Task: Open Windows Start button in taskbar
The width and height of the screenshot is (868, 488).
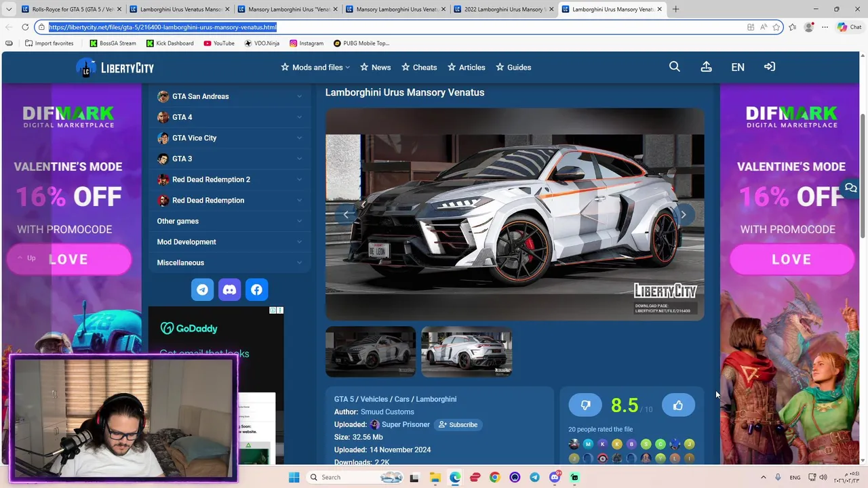Action: 294,477
